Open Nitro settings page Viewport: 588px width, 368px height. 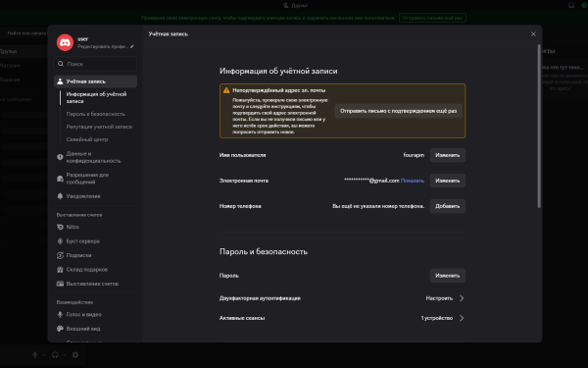[95, 227]
